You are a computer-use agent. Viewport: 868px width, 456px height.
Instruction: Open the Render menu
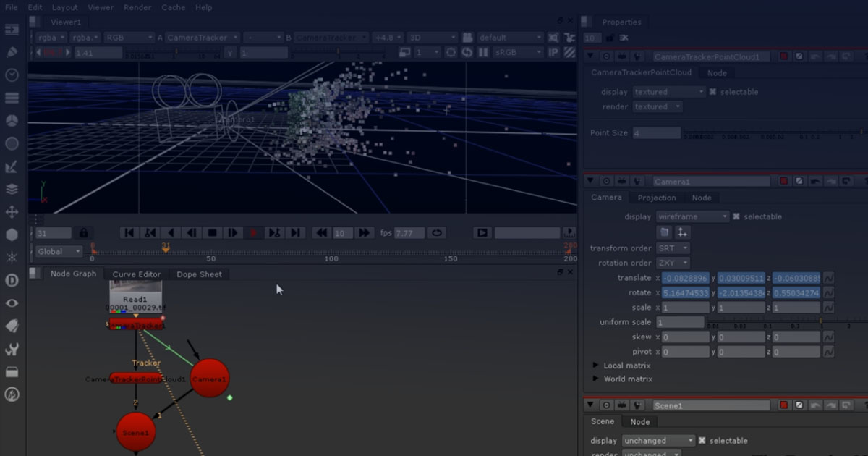137,7
